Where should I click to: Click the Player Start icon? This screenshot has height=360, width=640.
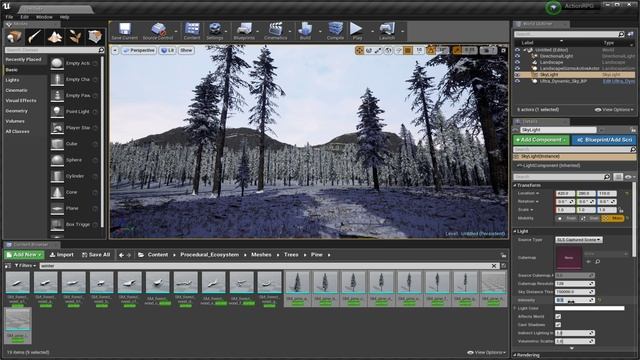pos(57,128)
